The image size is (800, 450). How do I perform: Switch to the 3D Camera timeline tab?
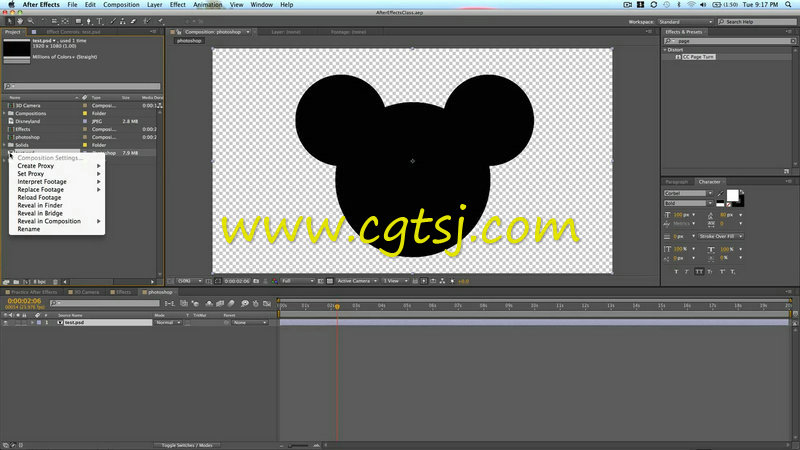(84, 292)
